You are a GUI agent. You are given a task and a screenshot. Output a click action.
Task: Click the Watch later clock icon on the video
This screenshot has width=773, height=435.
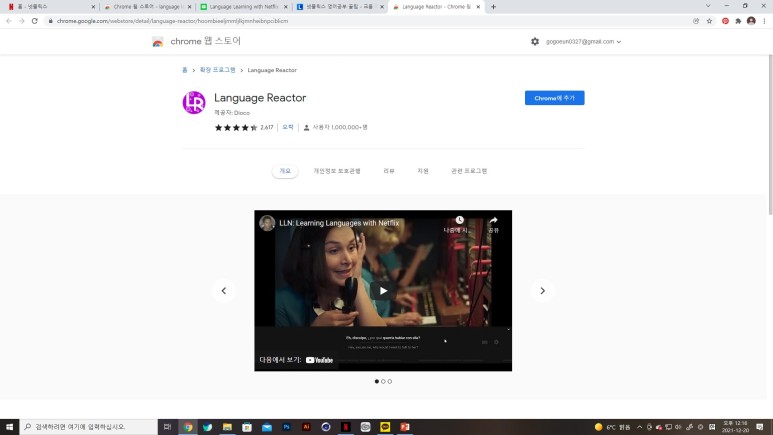coord(459,220)
